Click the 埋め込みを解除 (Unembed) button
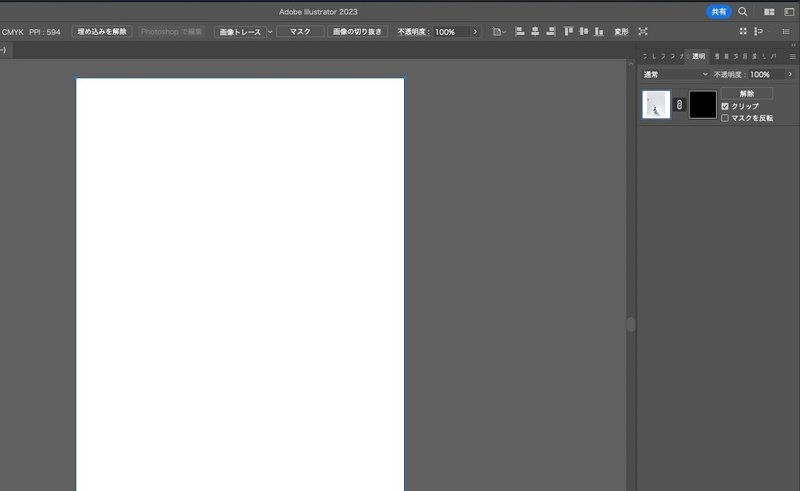 102,32
